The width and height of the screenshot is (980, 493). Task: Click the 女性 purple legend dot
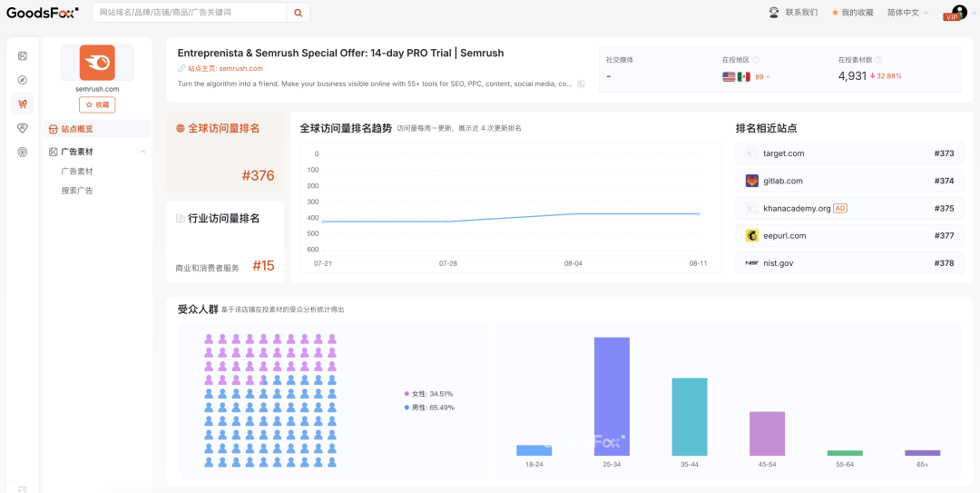click(x=407, y=394)
